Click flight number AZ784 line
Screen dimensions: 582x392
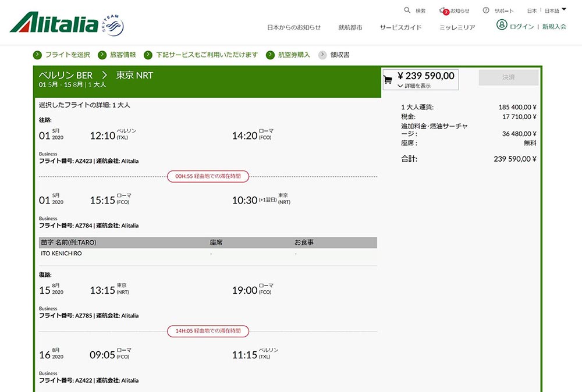coord(88,226)
